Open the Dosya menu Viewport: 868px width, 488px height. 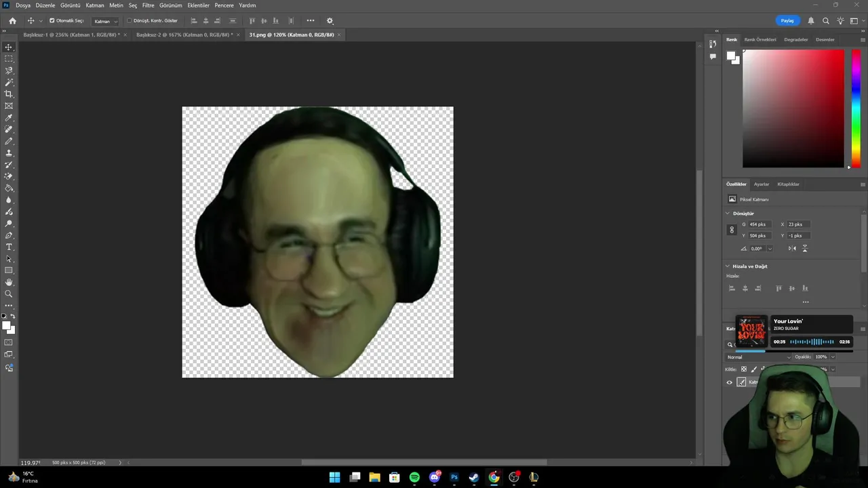click(23, 5)
